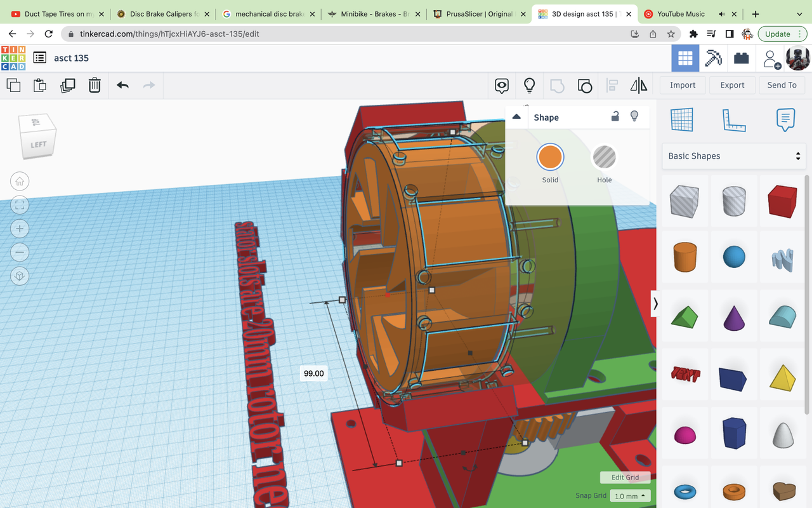Viewport: 812px width, 508px height.
Task: Pick the Box hole shape thumbnail
Action: 684,202
